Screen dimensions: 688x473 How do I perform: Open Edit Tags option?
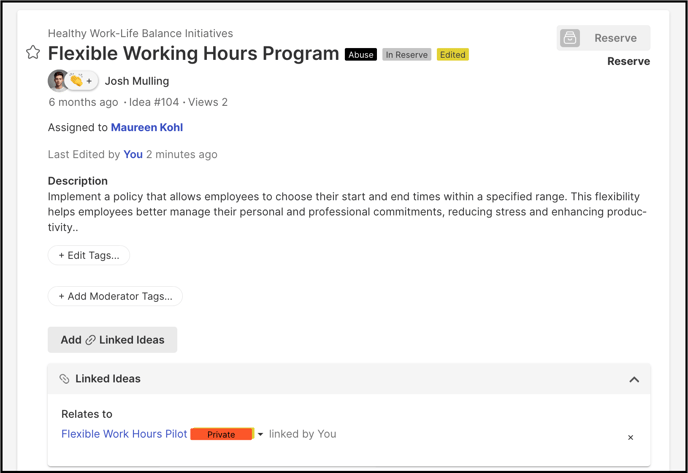[89, 255]
